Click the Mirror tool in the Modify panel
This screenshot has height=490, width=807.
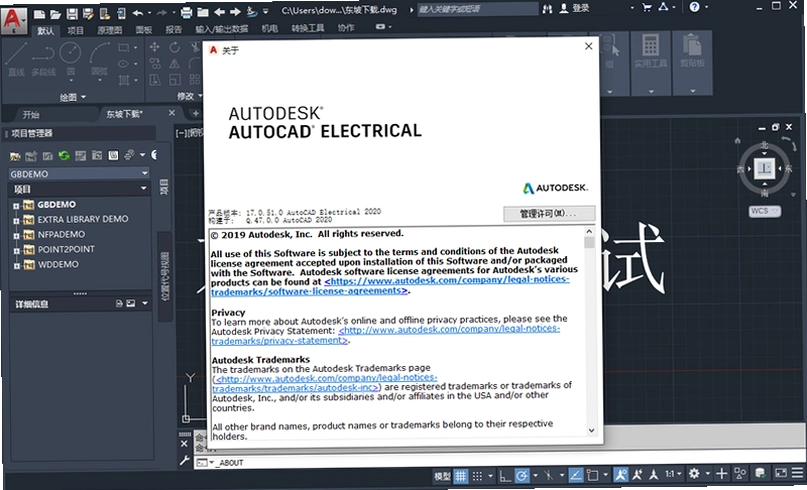click(175, 63)
